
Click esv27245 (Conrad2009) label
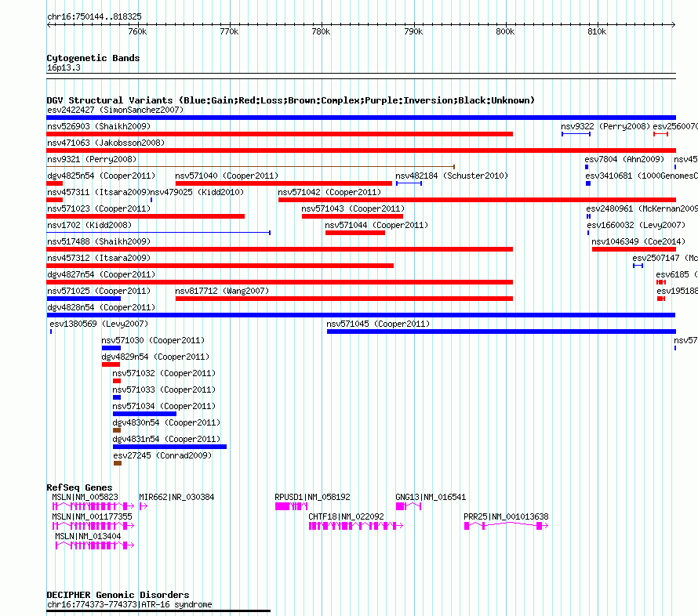[162, 455]
